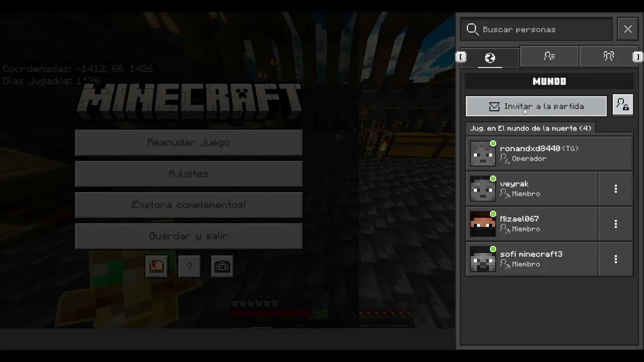Screen dimensions: 644x362
Task: Click the question mark help button
Action: click(x=189, y=266)
